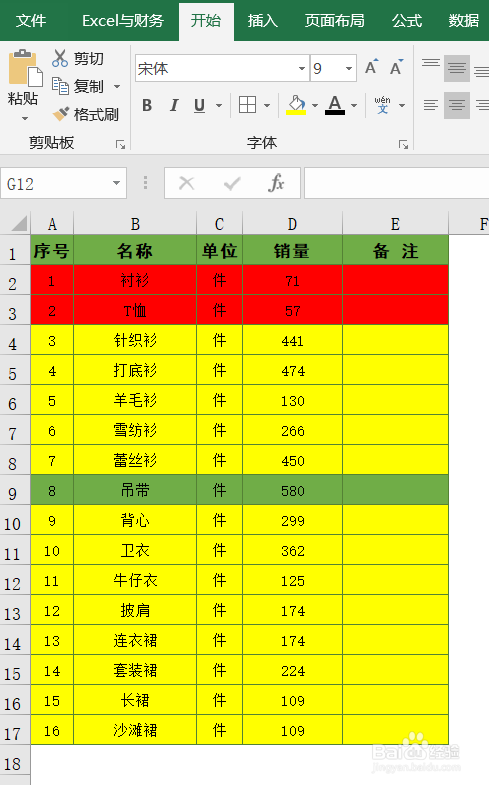489x785 pixels.
Task: Expand underline style dropdown arrow
Action: pyautogui.click(x=219, y=105)
